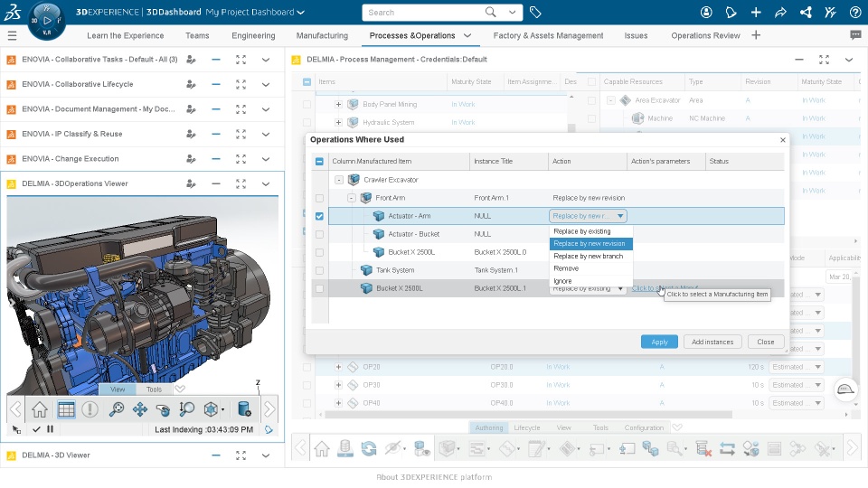This screenshot has height=488, width=868.
Task: Open the assistant headset icon
Action: coord(844,389)
